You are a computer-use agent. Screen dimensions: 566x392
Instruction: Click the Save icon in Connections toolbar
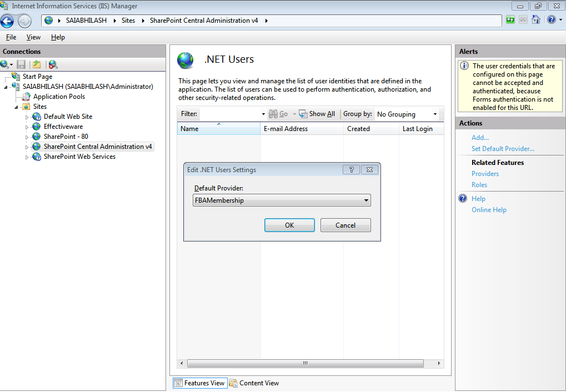click(21, 64)
